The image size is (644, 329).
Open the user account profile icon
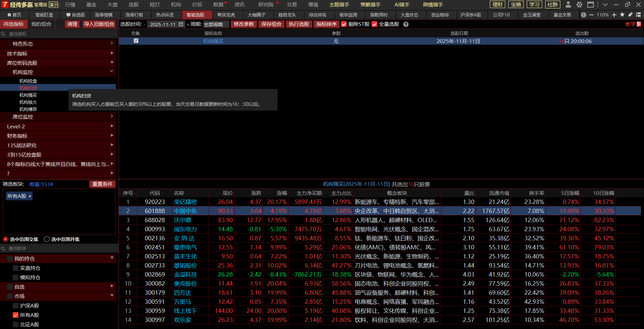click(568, 5)
